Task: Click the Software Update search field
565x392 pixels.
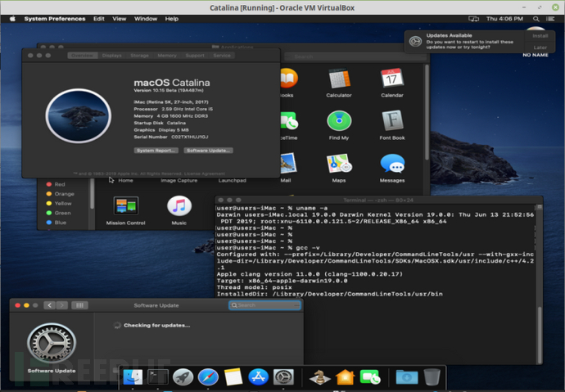Action: pyautogui.click(x=264, y=305)
